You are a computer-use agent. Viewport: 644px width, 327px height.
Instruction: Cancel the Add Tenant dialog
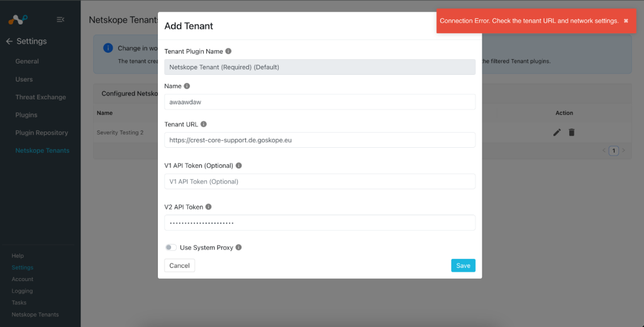click(179, 265)
